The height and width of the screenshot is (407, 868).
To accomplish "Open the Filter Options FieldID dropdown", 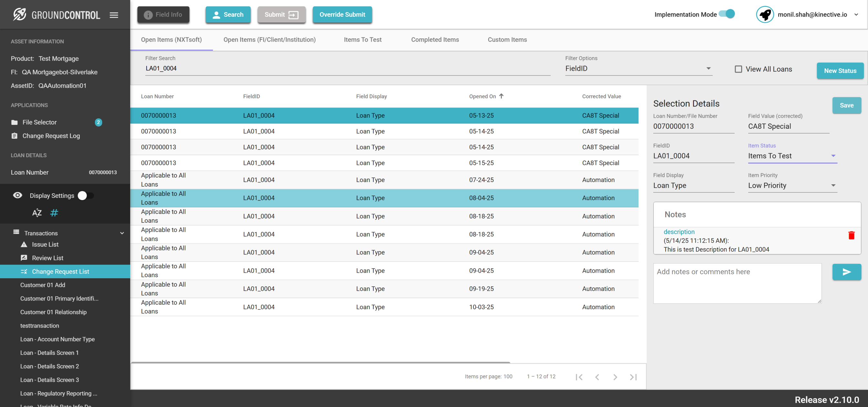I will point(638,68).
